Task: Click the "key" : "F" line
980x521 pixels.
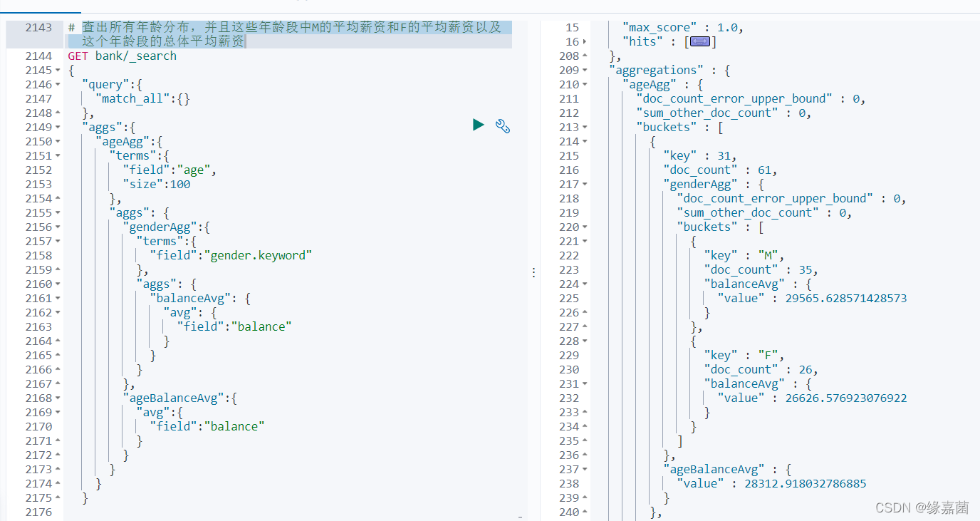Action: tap(744, 356)
